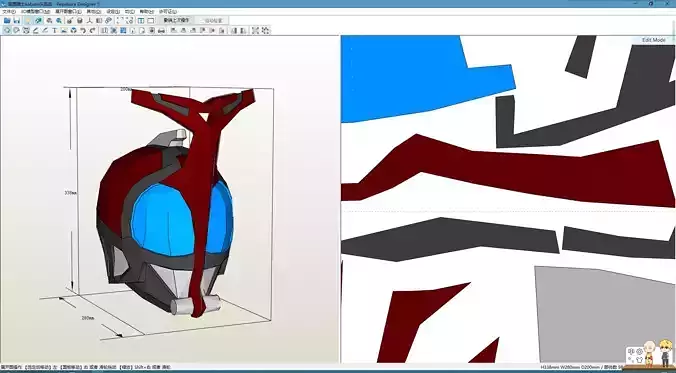This screenshot has height=373, width=676.
Task: Click the single-pane window layout icon
Action: (150, 20)
